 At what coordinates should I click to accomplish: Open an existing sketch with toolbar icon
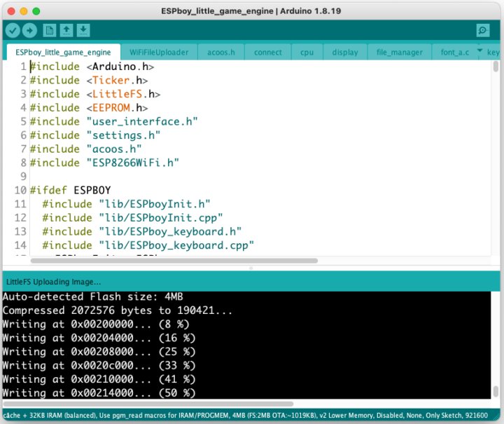coord(66,30)
